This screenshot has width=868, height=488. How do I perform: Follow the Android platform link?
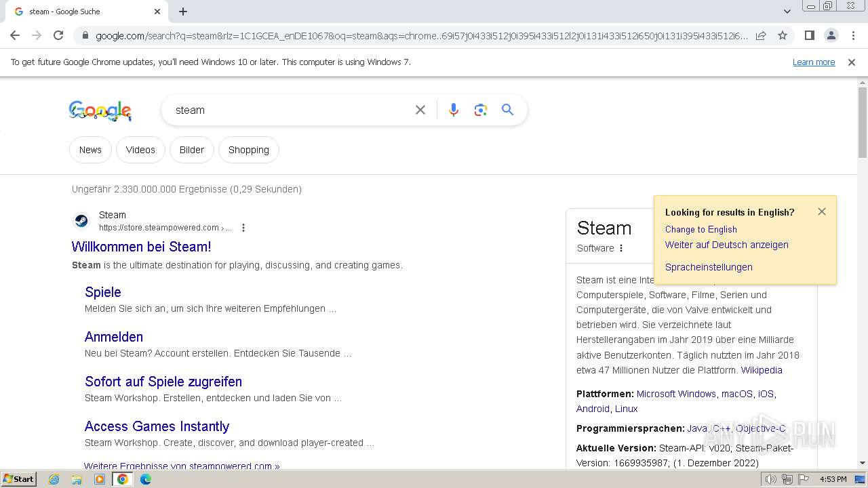[593, 409]
